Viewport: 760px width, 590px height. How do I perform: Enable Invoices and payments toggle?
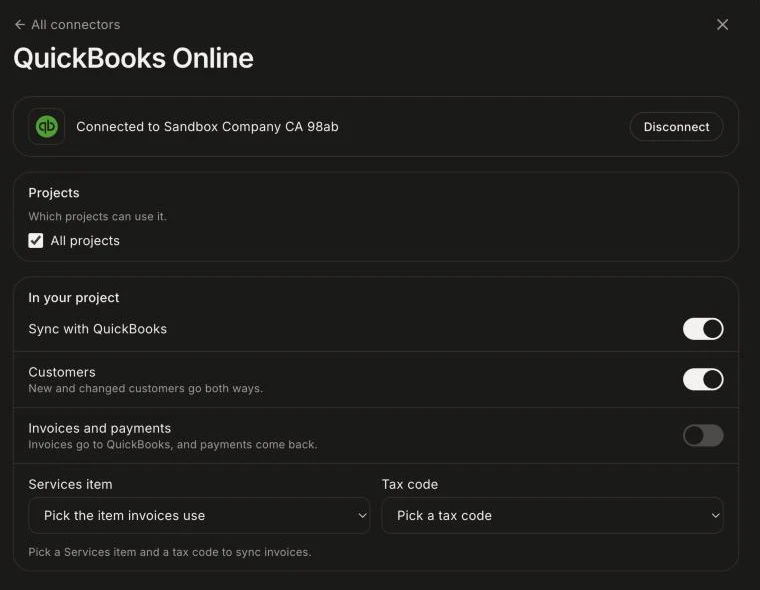click(703, 435)
